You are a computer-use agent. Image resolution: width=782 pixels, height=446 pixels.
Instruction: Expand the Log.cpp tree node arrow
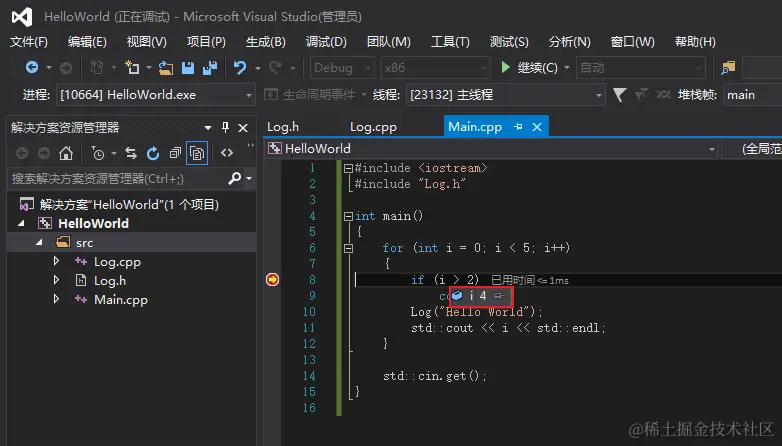pos(56,261)
